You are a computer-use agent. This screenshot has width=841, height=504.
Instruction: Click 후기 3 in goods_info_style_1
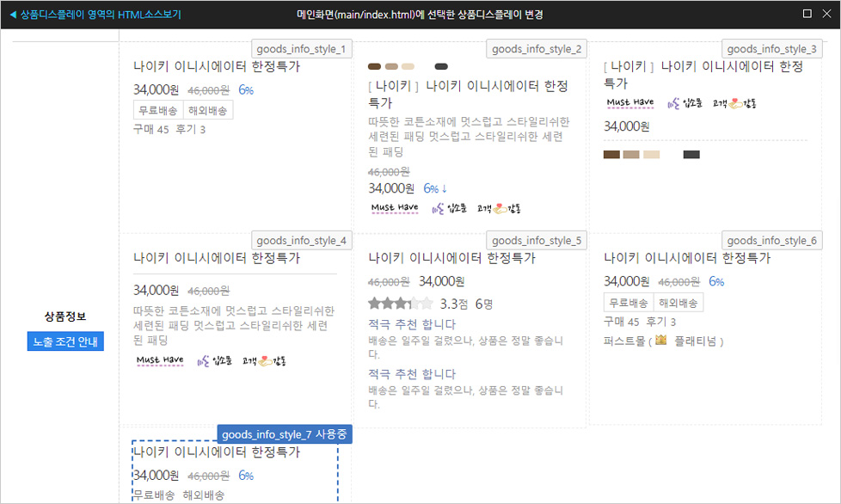pos(190,129)
